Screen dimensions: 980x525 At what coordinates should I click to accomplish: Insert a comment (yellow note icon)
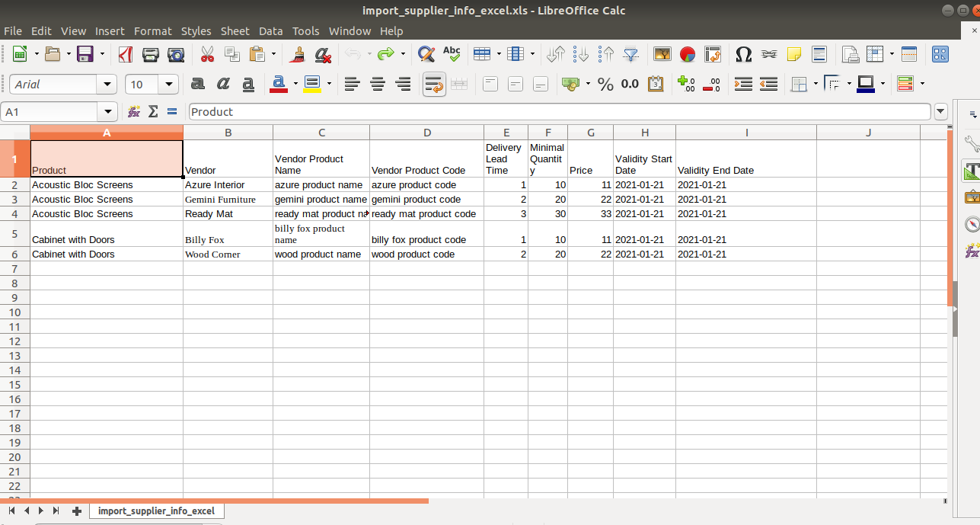794,54
